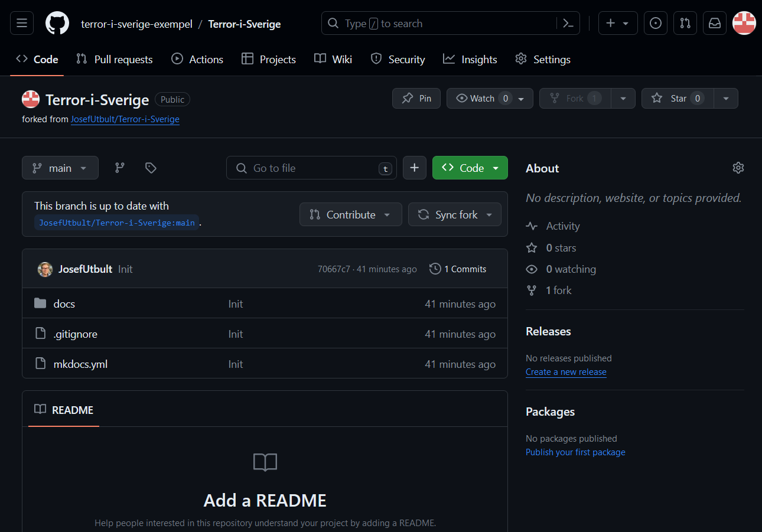View branches icon next to main

(120, 168)
